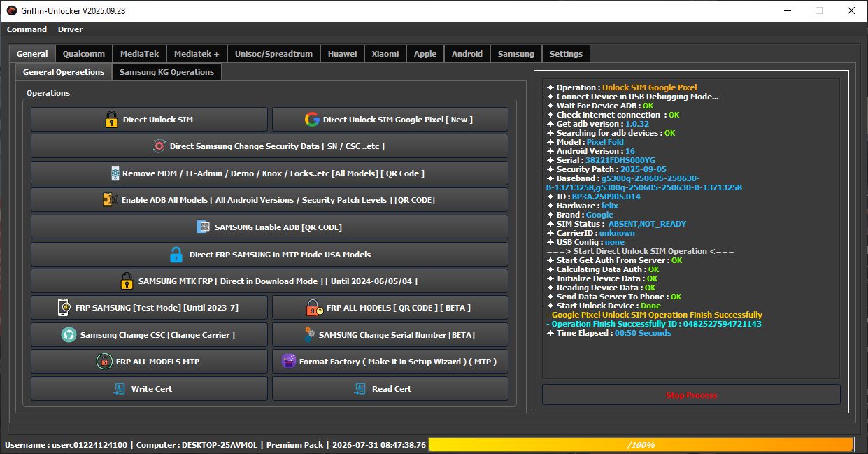Screen dimensions: 868x454
Task: Click the USB Config none log line
Action: coord(585,242)
